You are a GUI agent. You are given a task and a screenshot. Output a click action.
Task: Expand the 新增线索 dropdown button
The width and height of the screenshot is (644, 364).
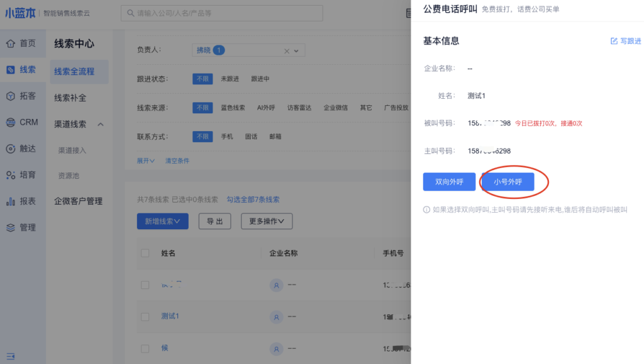pyautogui.click(x=162, y=221)
